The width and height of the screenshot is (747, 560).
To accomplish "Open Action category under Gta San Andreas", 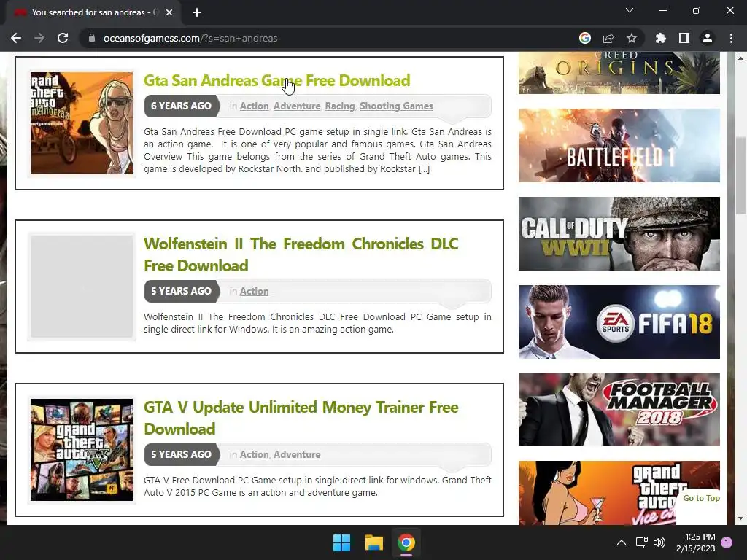I will tap(254, 106).
